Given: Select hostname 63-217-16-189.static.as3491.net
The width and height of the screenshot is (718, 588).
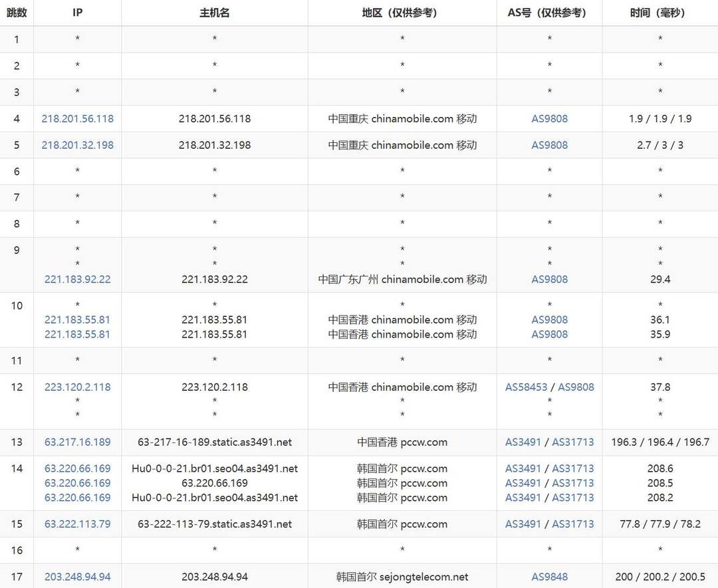Looking at the screenshot, I should (x=214, y=442).
